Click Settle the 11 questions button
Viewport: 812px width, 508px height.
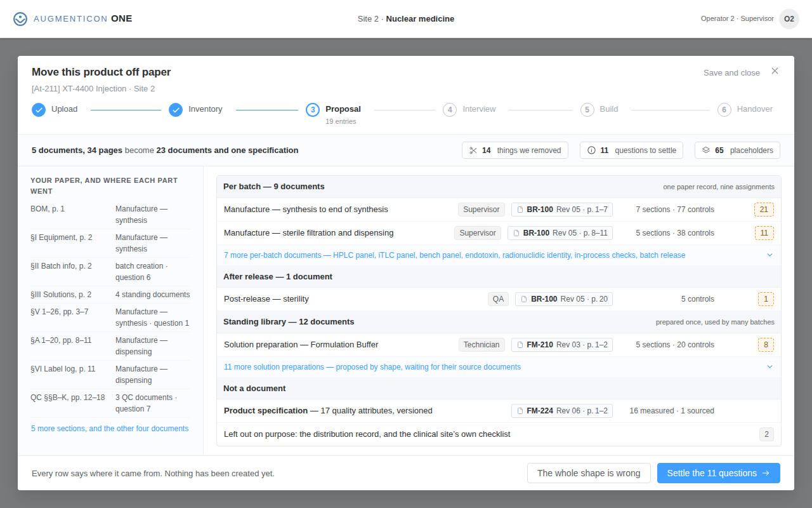pyautogui.click(x=719, y=473)
